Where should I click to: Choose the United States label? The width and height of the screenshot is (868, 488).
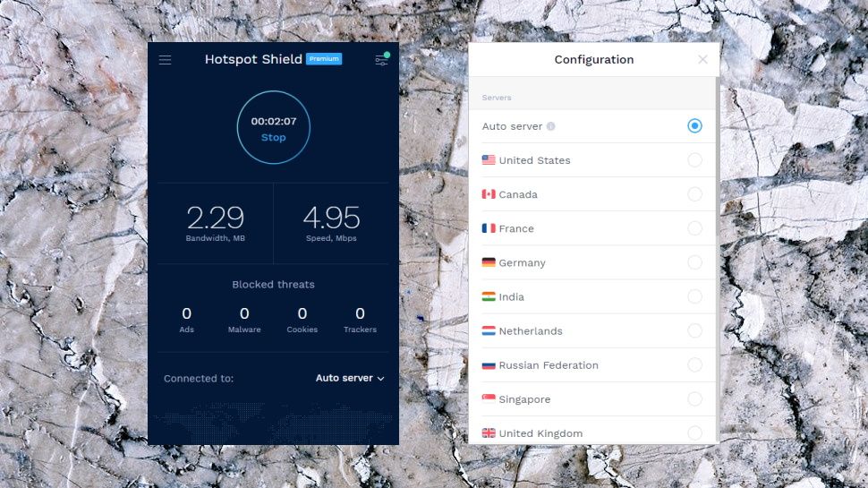pyautogui.click(x=534, y=160)
